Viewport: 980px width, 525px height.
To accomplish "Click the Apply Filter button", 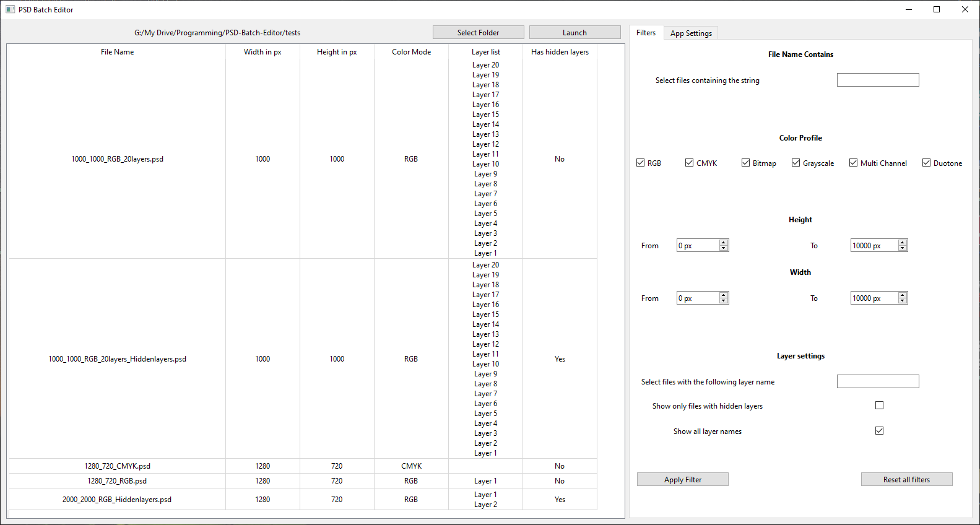I will (x=683, y=479).
